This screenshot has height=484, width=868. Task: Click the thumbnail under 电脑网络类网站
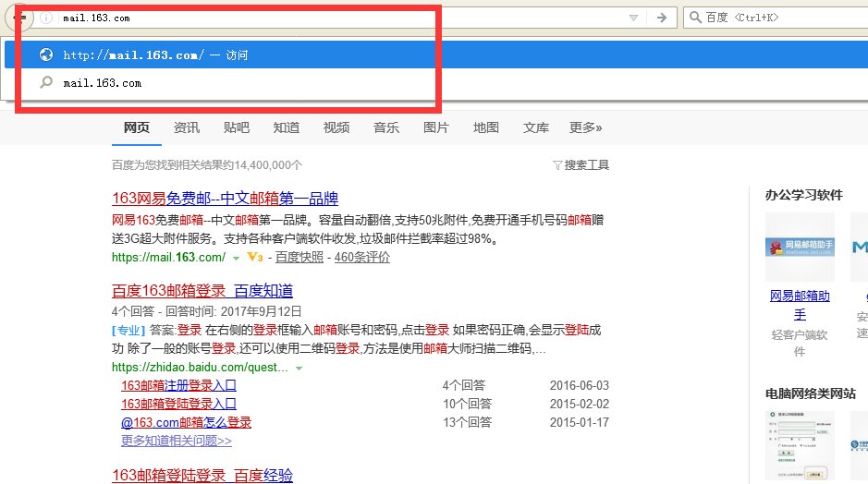click(800, 444)
